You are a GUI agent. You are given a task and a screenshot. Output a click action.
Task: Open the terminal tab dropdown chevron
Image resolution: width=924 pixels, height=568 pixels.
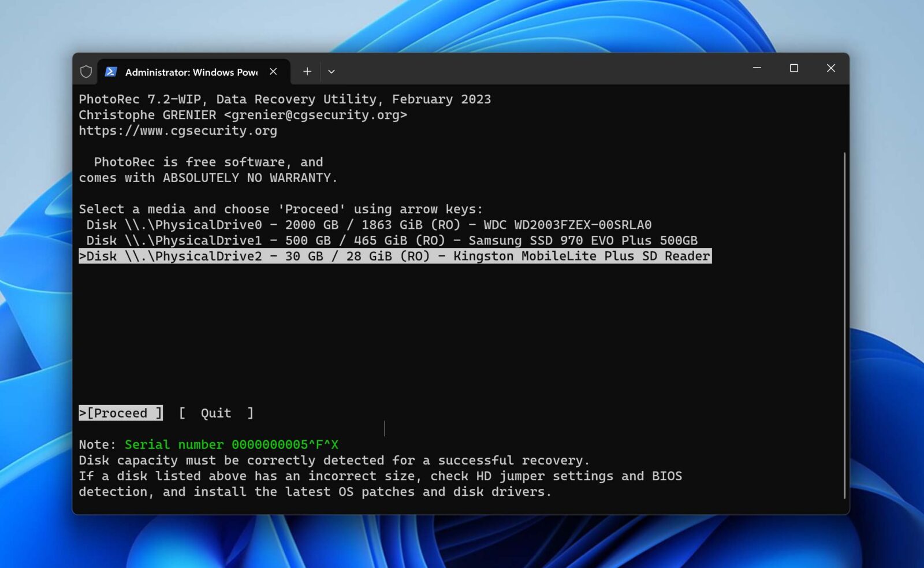pos(331,71)
